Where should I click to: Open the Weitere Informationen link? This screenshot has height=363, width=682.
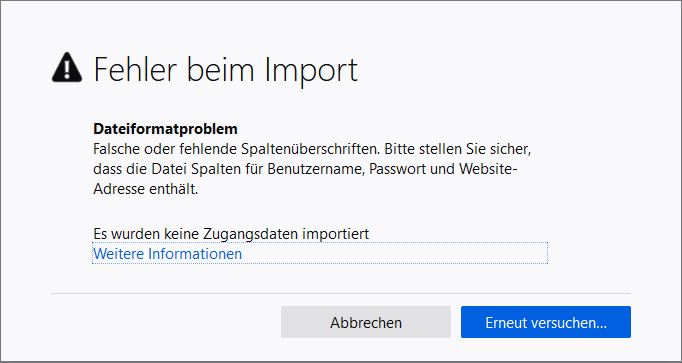tap(167, 253)
